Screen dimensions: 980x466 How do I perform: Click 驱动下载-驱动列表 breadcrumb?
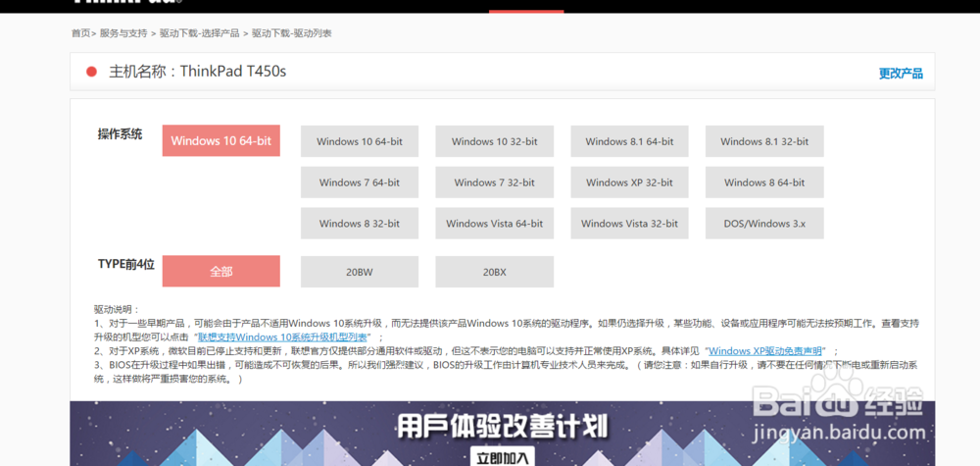(292, 33)
